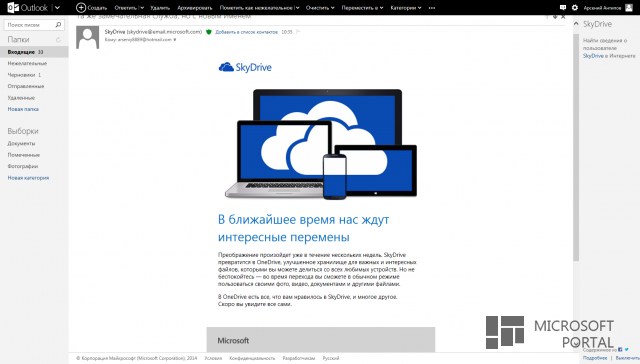This screenshot has width=640, height=364.
Task: Open the settings gear icon
Action: coord(575,7)
